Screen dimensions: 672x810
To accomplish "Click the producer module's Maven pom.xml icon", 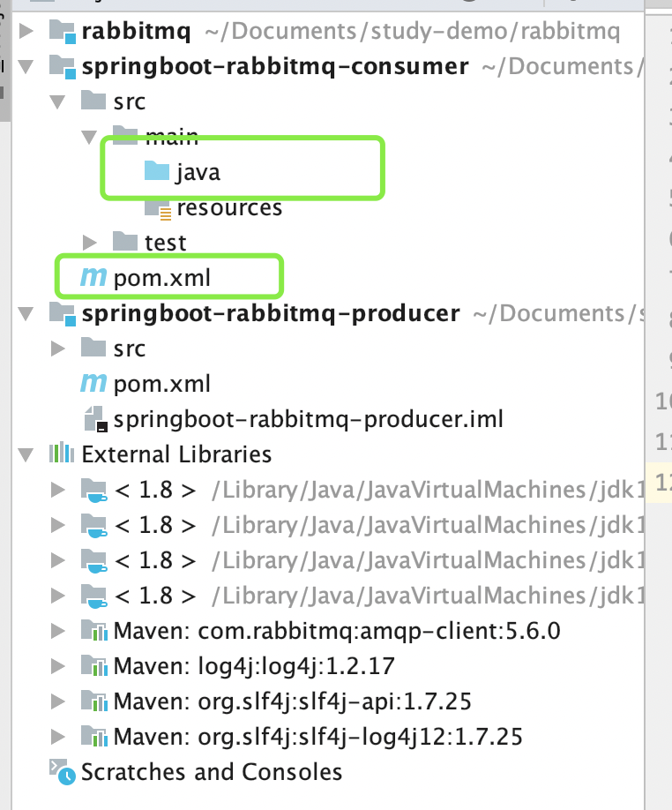I will click(x=93, y=384).
